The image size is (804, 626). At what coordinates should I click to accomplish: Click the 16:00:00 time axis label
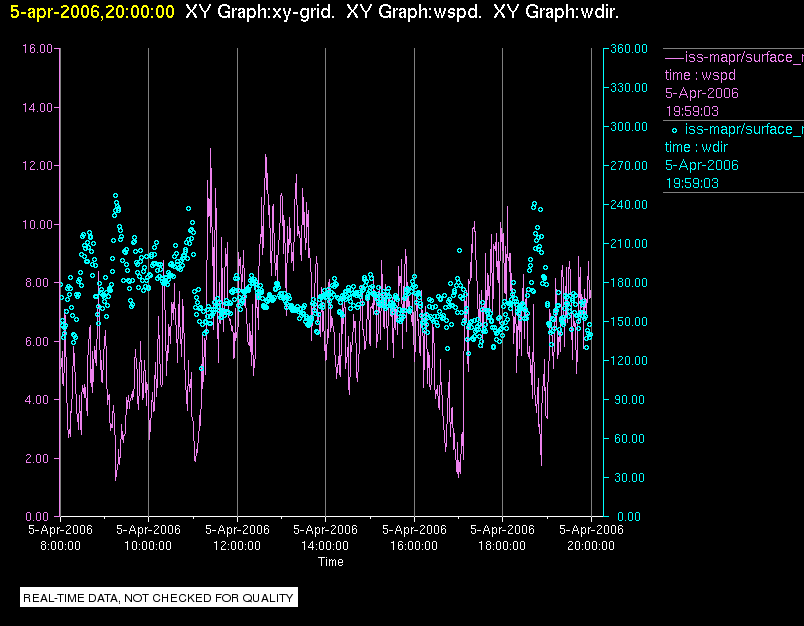pos(414,546)
